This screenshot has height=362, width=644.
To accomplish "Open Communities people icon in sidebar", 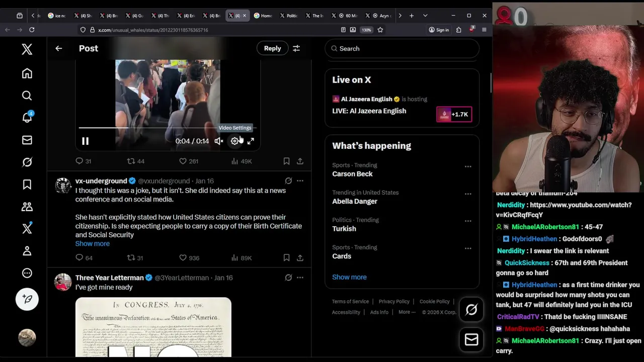I will click(27, 207).
